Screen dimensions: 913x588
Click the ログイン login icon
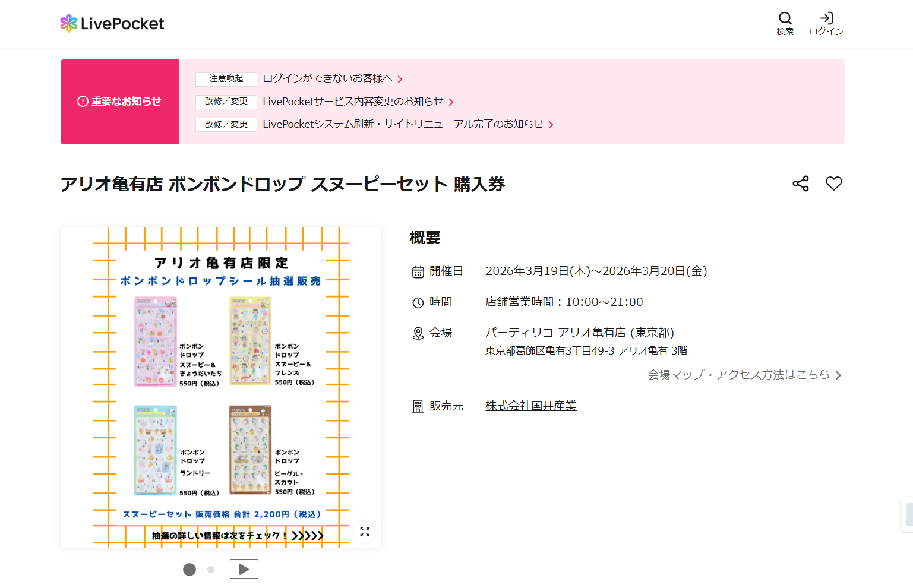[826, 23]
